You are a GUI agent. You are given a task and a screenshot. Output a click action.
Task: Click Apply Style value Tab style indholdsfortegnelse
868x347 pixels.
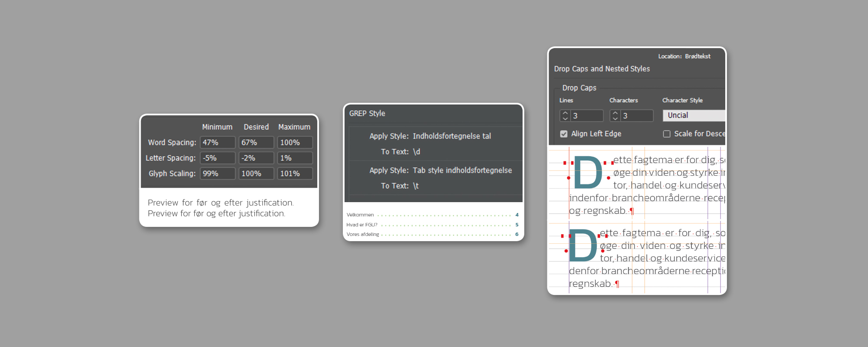[462, 170]
